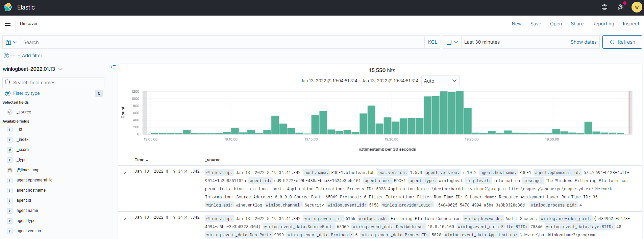Expand the first log document row
Viewport: 644px width, 239px height.
pos(125,172)
